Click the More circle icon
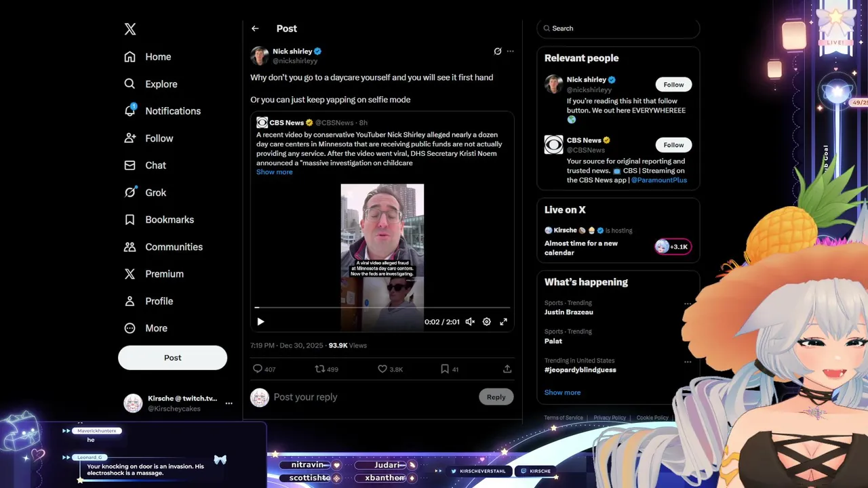 point(130,328)
